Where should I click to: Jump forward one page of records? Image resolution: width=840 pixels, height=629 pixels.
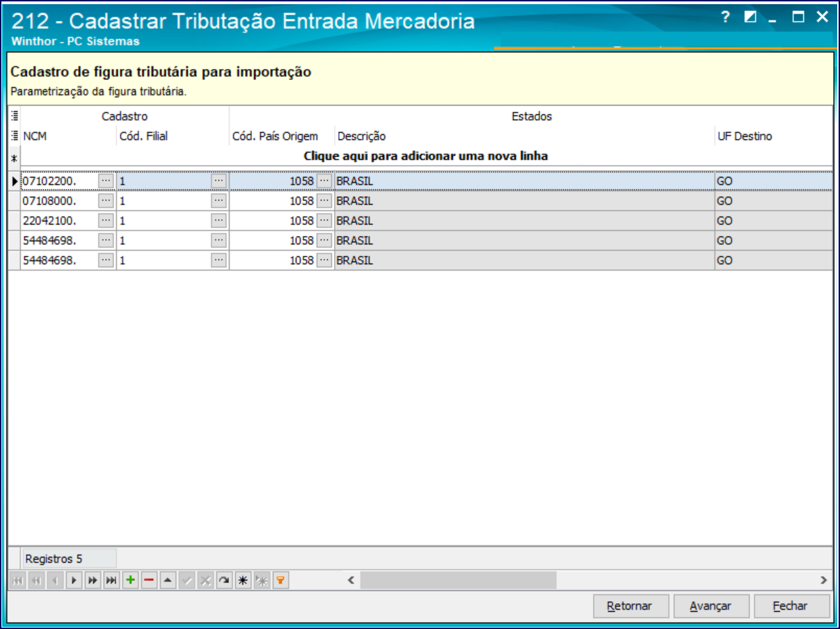(x=93, y=580)
